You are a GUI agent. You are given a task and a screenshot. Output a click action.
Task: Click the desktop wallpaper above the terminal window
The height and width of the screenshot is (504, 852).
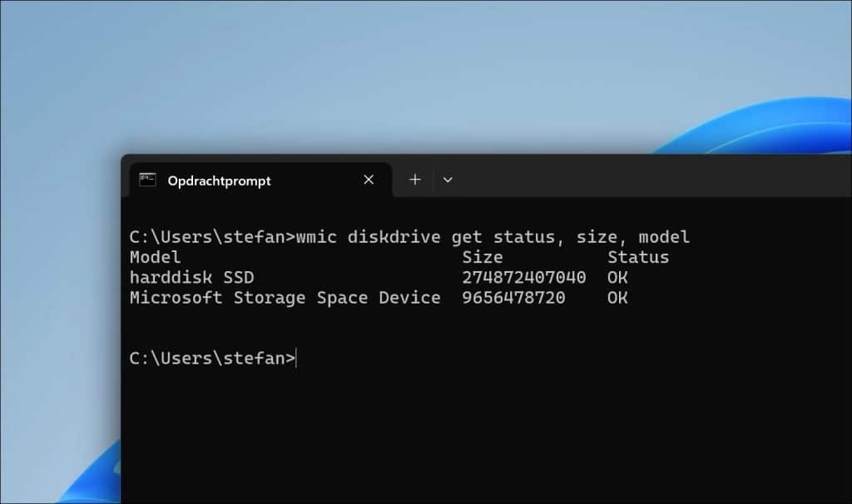coord(380,76)
